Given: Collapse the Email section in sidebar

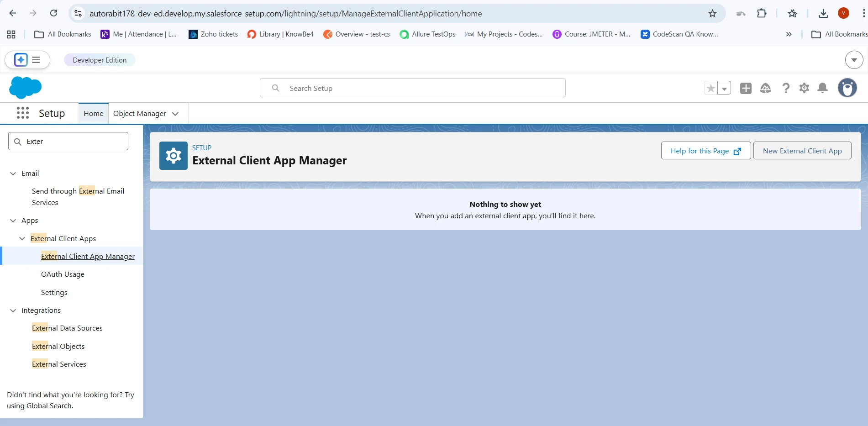Looking at the screenshot, I should tap(13, 174).
